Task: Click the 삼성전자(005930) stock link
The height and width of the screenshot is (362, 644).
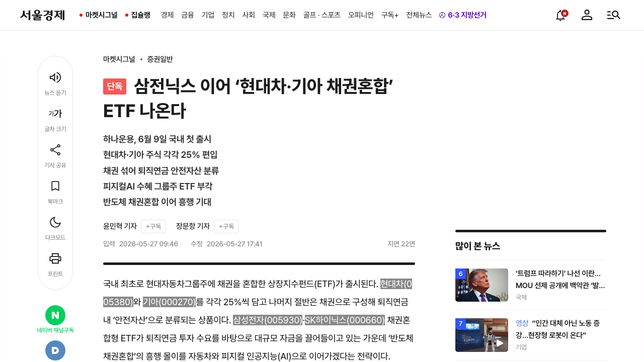Action: pyautogui.click(x=268, y=320)
